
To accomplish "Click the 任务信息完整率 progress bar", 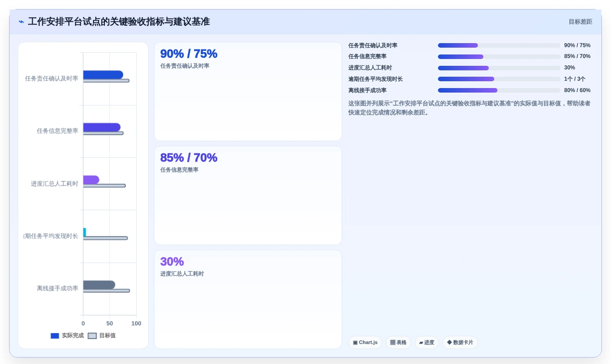I will pyautogui.click(x=499, y=57).
